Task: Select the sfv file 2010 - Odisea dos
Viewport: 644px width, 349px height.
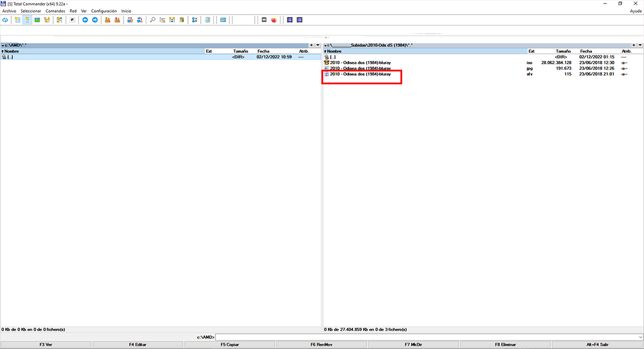Action: [x=483, y=74]
